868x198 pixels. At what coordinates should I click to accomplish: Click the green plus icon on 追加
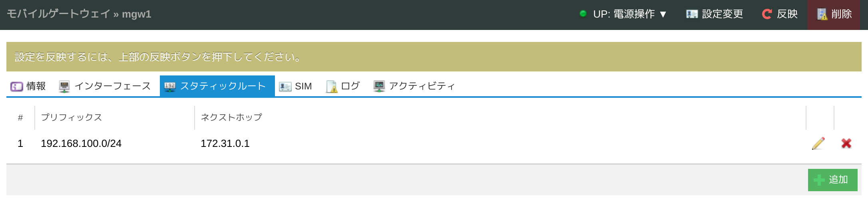(x=819, y=180)
